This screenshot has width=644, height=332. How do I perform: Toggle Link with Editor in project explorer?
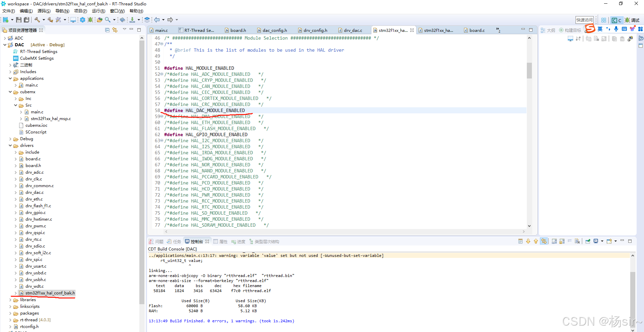point(115,30)
